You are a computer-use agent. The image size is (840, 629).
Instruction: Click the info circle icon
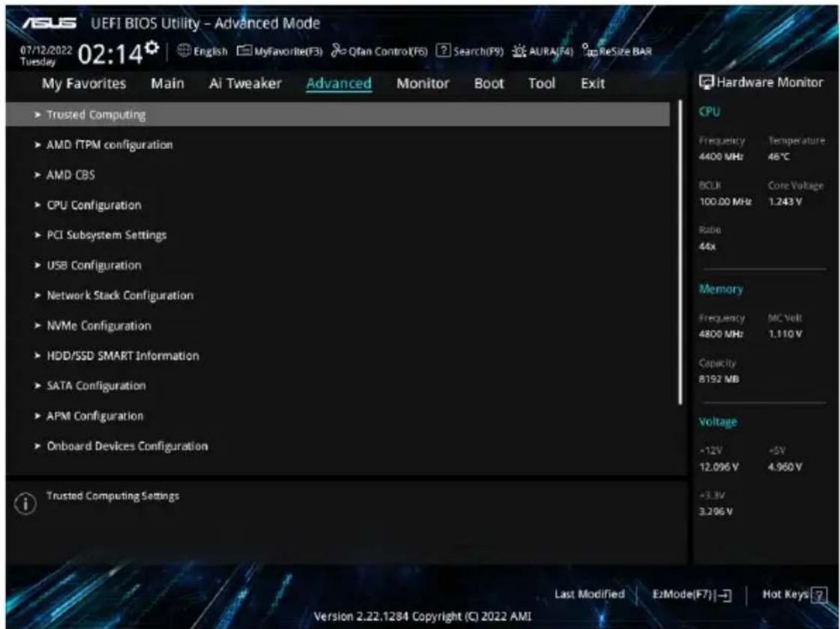25,504
